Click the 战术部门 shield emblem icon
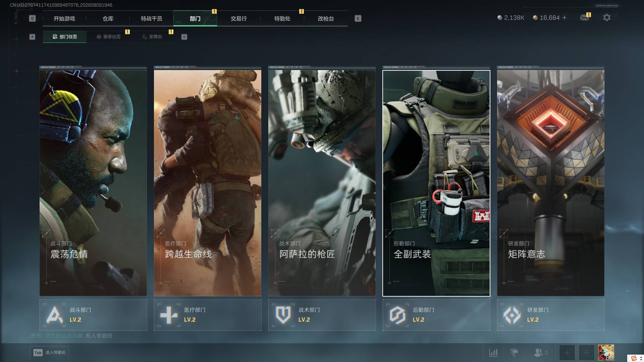 point(283,315)
